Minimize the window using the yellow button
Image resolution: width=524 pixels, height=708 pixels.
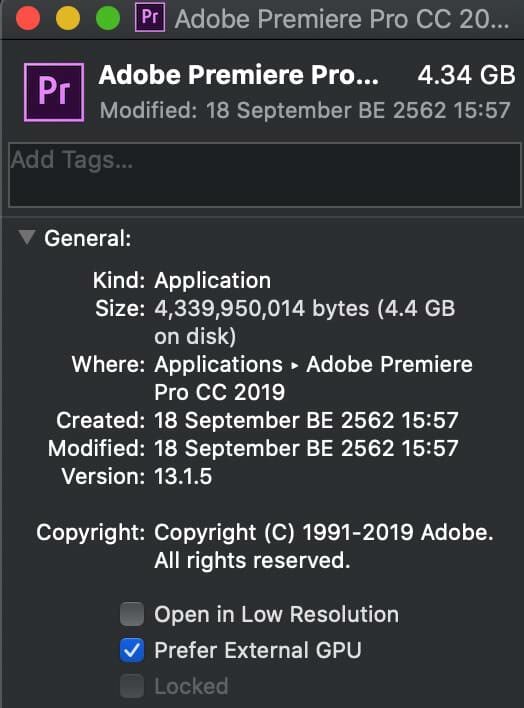pyautogui.click(x=68, y=18)
